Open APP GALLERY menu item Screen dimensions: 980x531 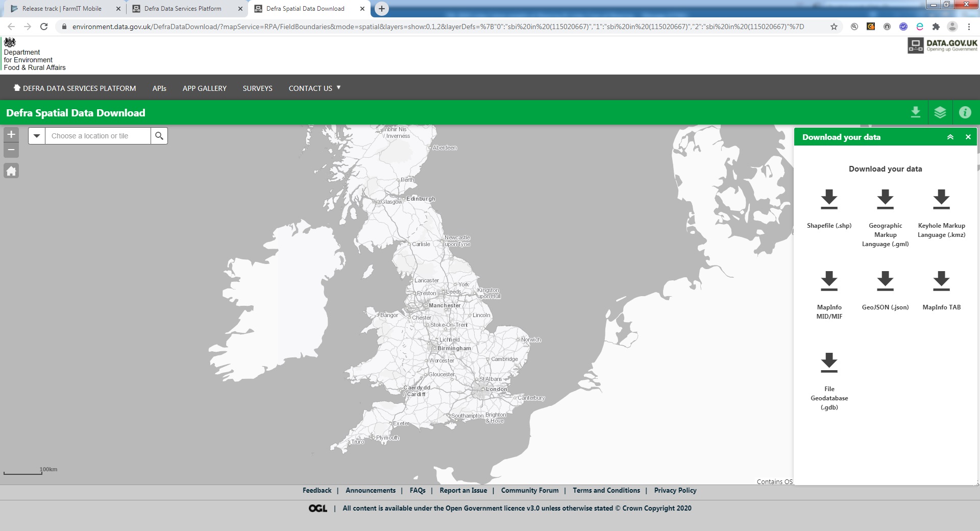point(205,88)
